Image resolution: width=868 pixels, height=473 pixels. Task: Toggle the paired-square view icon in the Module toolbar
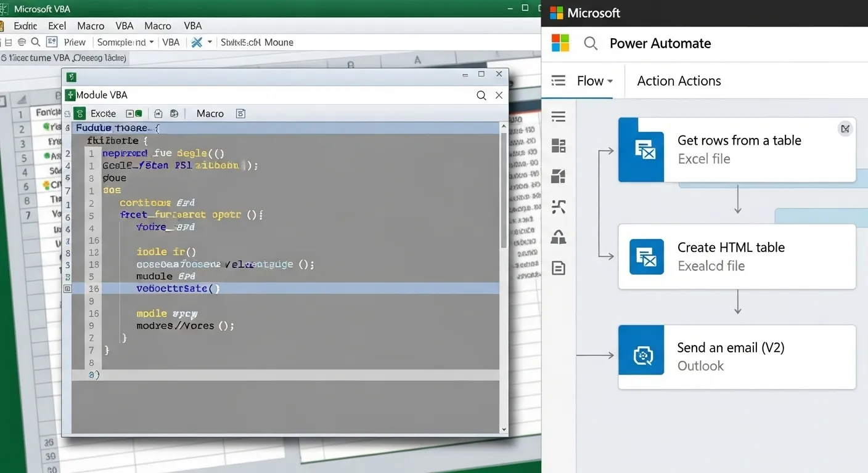pos(134,113)
